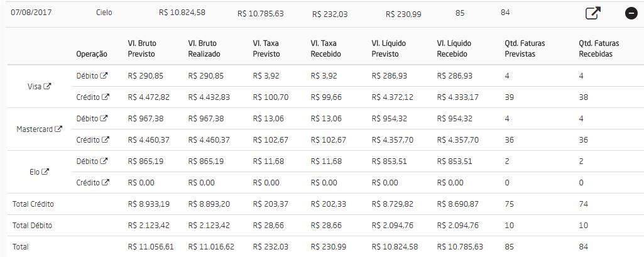Viewport: 644px width, 257px height.
Task: Open Elo brand external link icon
Action: pyautogui.click(x=45, y=172)
